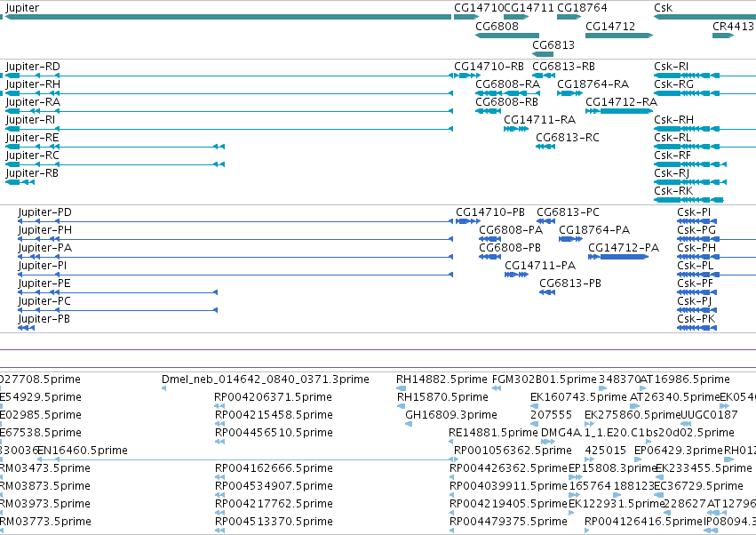
Task: Click the RP004456510.5prime label
Action: coord(274,433)
